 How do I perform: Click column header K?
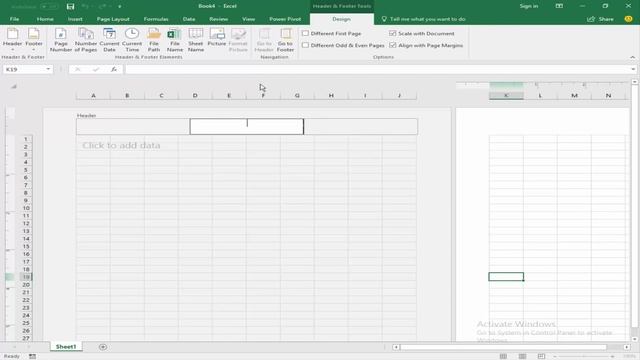[506, 96]
